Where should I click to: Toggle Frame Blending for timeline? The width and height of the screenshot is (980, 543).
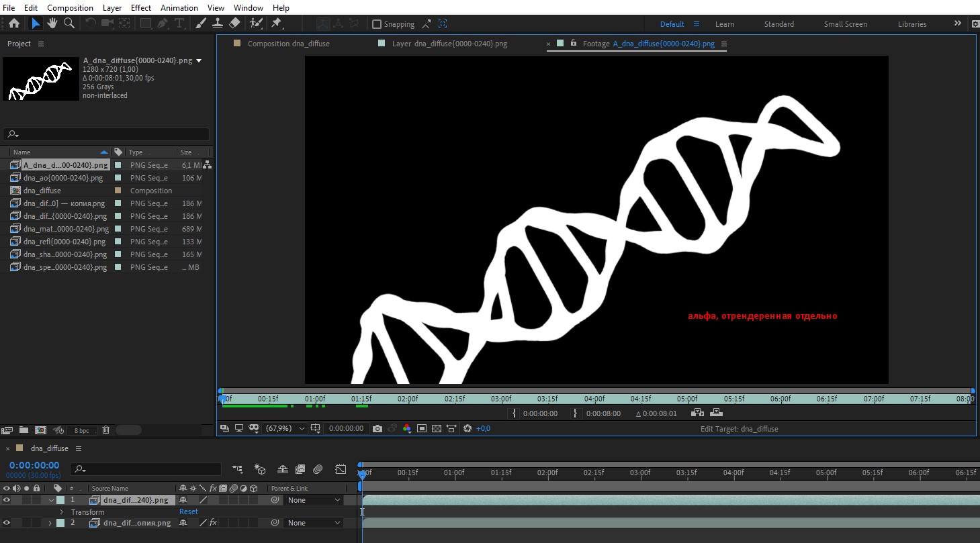click(300, 469)
